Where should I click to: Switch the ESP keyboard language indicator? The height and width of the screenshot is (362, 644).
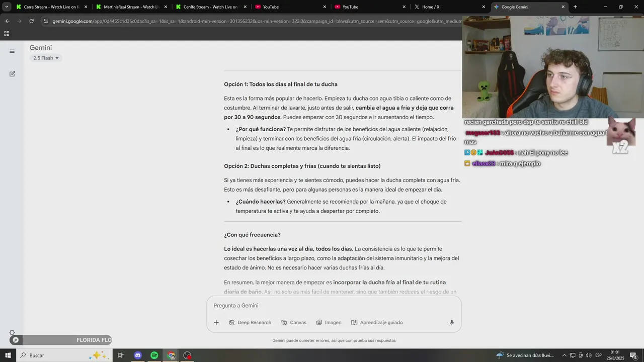coord(599,355)
